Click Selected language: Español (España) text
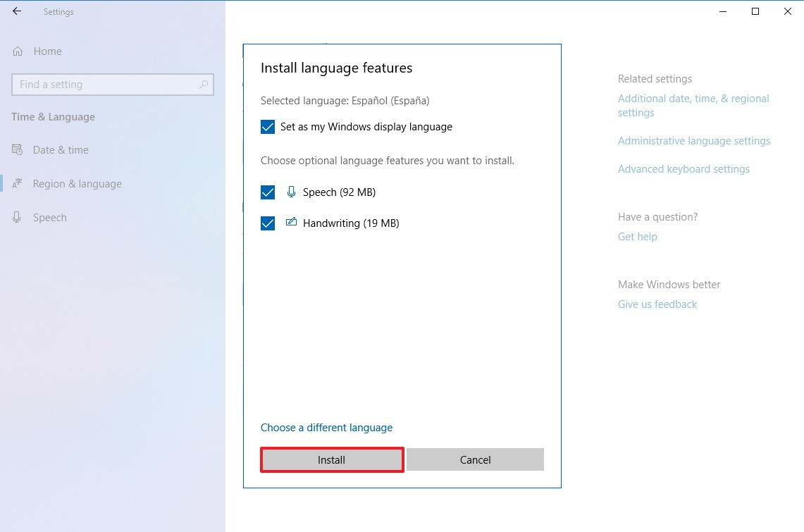This screenshot has width=804, height=532. click(x=345, y=101)
